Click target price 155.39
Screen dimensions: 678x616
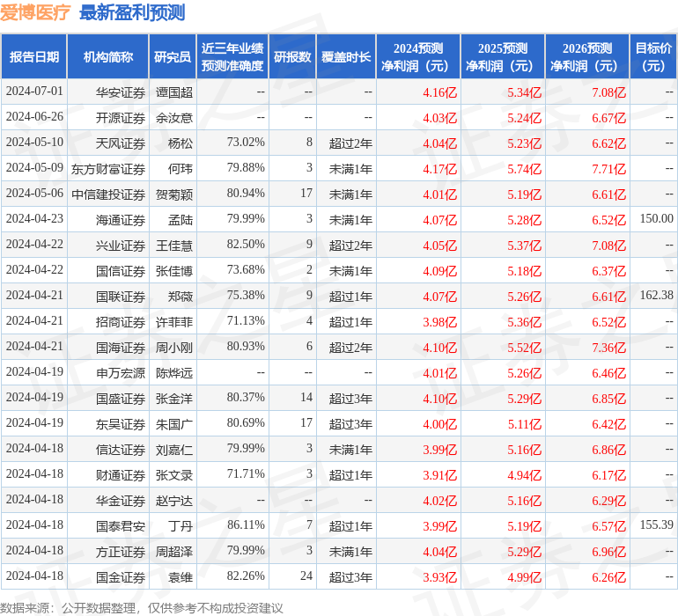656,524
